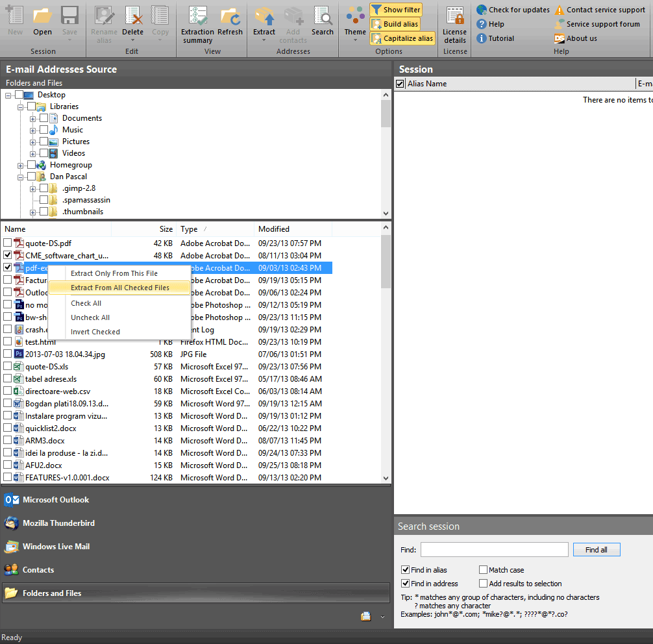653x644 pixels.
Task: Switch to Contacts source
Action: 196,569
